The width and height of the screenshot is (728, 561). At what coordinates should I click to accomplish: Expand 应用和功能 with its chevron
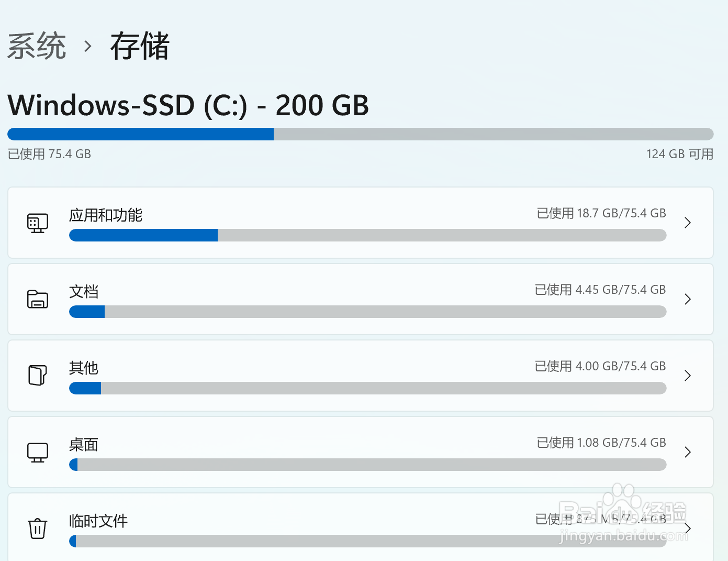688,223
